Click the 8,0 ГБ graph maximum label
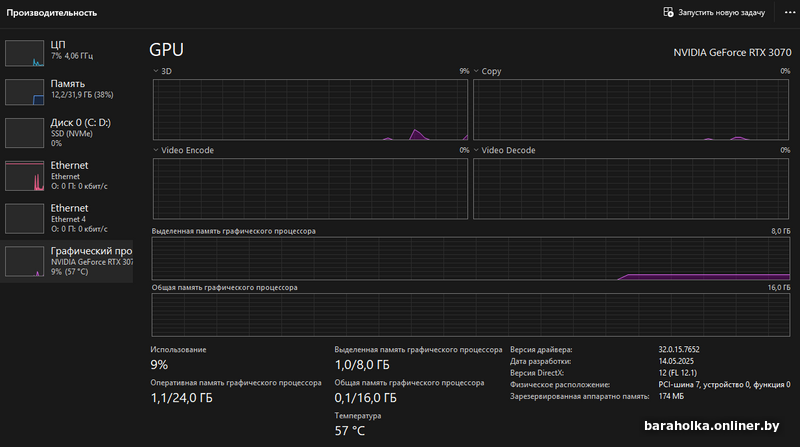This screenshot has height=447, width=800. pyautogui.click(x=781, y=231)
